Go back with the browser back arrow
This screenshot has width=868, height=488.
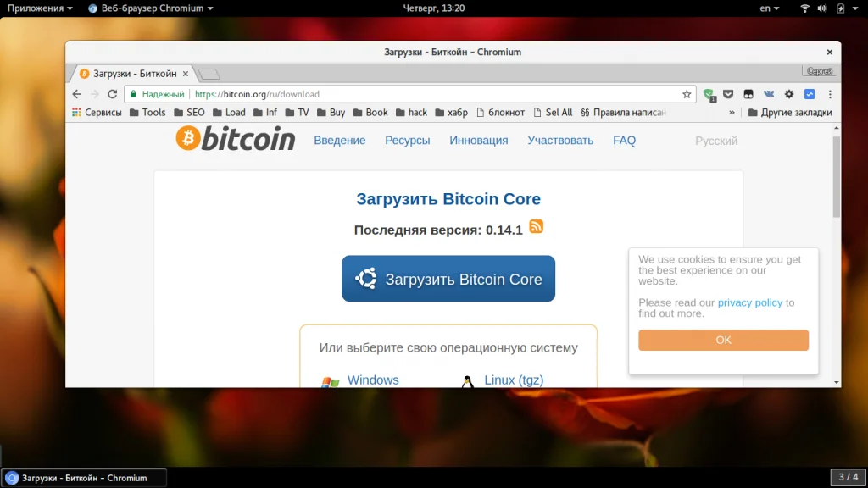(77, 94)
